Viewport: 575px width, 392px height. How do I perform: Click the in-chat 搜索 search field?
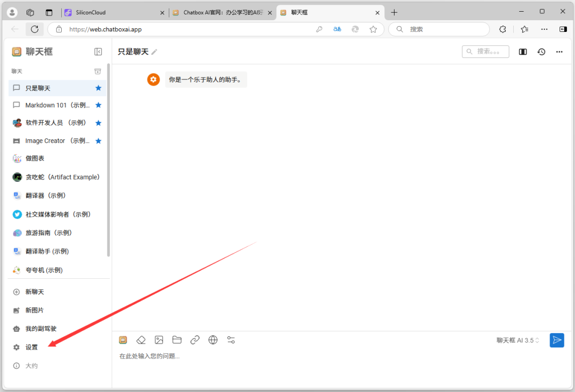[486, 52]
